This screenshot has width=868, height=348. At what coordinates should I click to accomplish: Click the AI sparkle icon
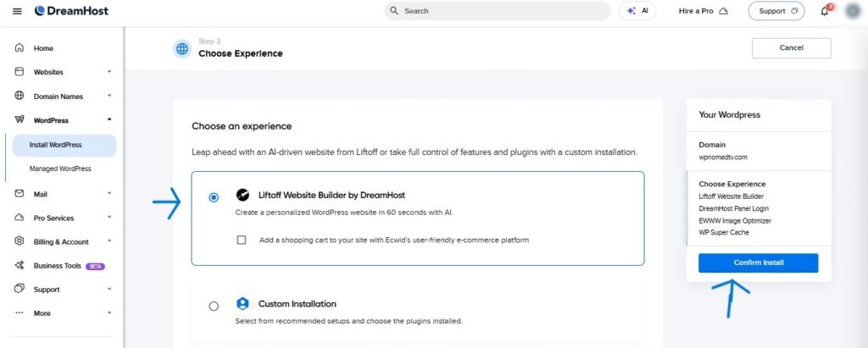coord(631,11)
